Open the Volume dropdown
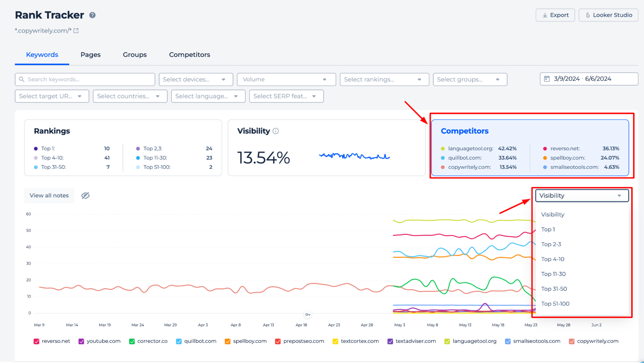 pos(286,79)
